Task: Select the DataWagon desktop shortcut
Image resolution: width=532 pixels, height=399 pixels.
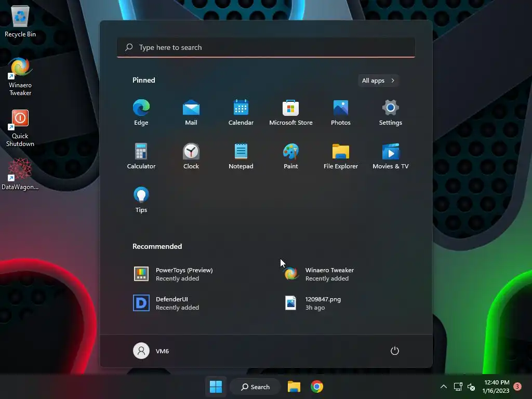Action: 20,175
